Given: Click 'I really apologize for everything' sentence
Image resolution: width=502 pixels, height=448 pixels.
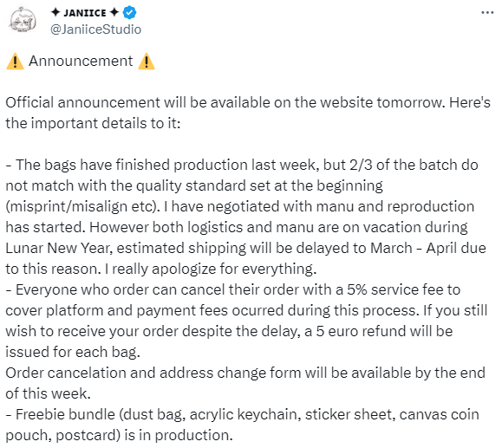Looking at the screenshot, I should [x=211, y=269].
